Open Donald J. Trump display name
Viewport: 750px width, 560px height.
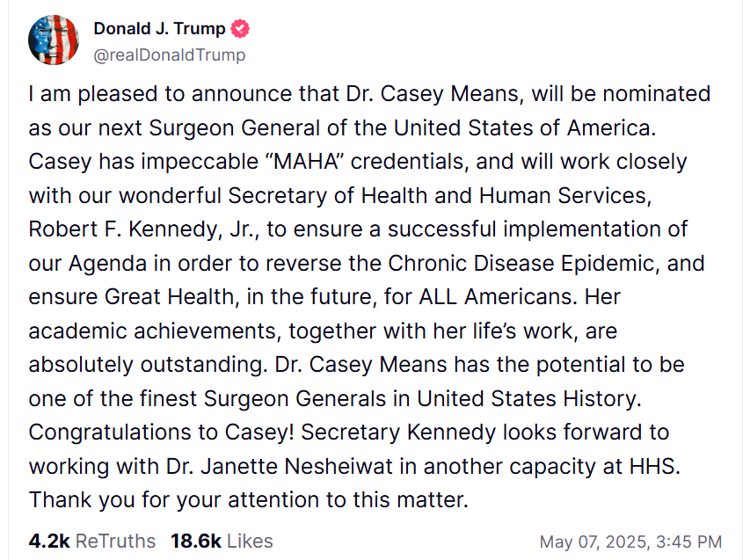[159, 29]
